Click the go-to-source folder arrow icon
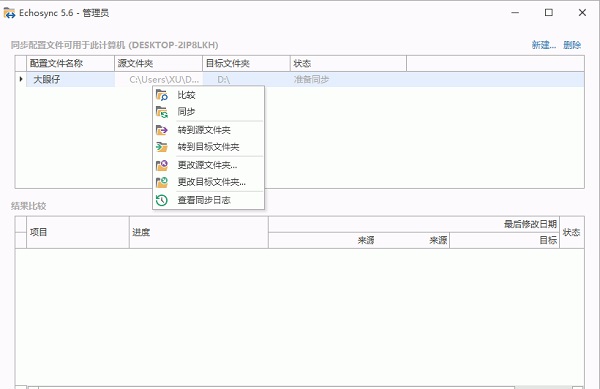Screen dimensions: 600x389 [162, 130]
